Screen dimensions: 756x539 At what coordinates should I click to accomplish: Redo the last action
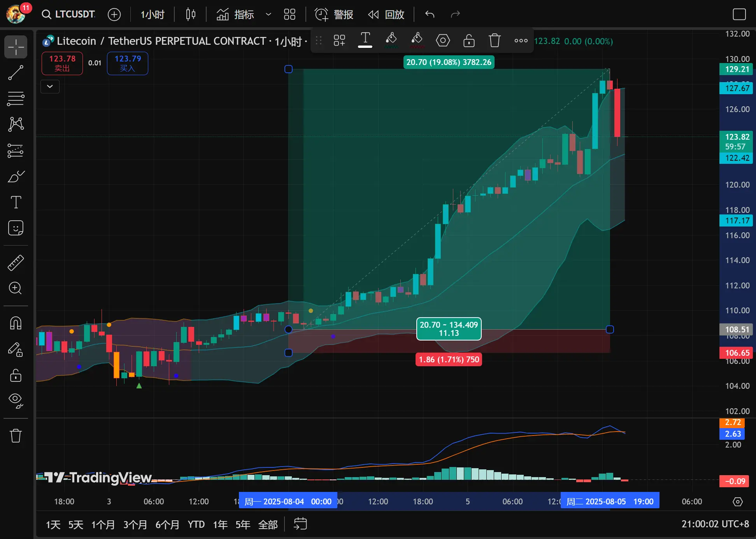455,14
